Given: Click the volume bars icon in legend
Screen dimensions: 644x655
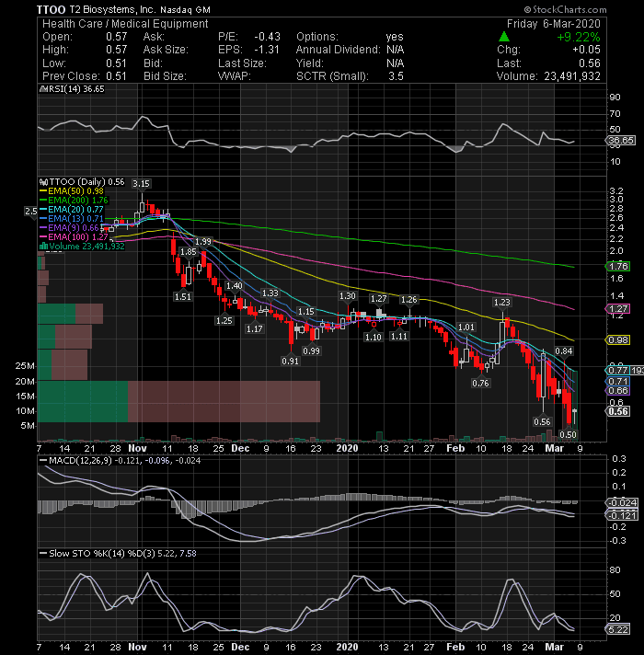Looking at the screenshot, I should 43,247.
